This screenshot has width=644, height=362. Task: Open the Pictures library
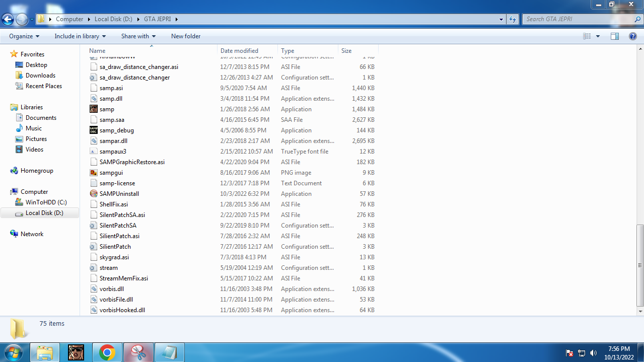point(36,139)
